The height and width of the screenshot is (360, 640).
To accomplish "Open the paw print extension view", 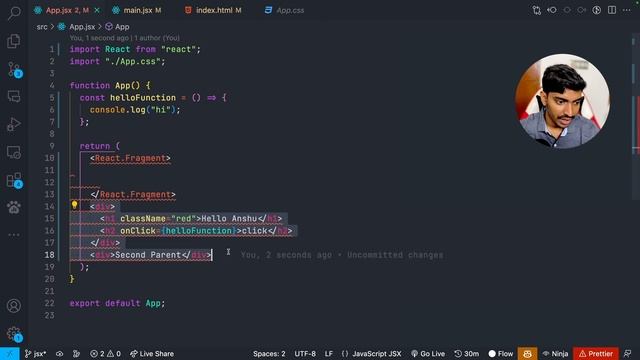I will coord(14,207).
